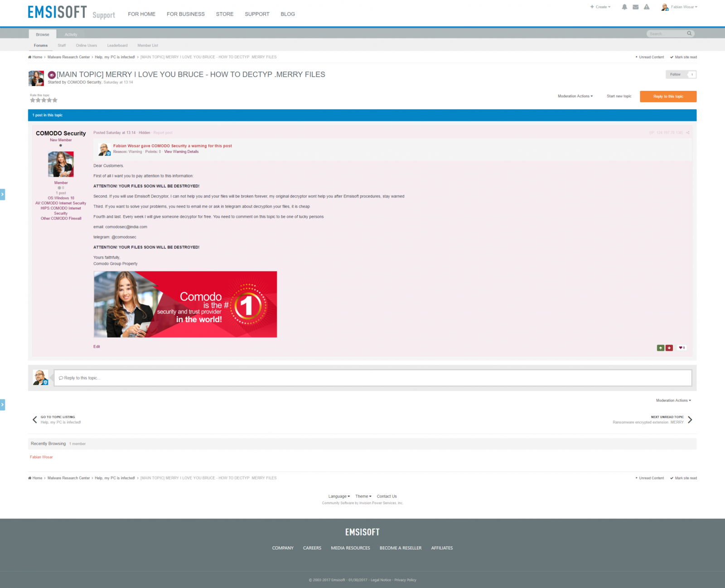Click the topic starter avatar beside title
The height and width of the screenshot is (588, 725).
pos(36,78)
